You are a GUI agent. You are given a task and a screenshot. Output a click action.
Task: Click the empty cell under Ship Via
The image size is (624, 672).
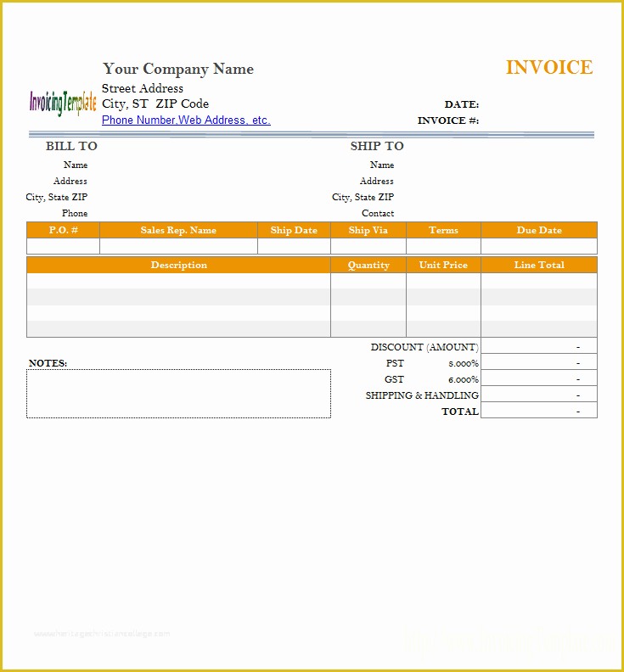coord(368,246)
